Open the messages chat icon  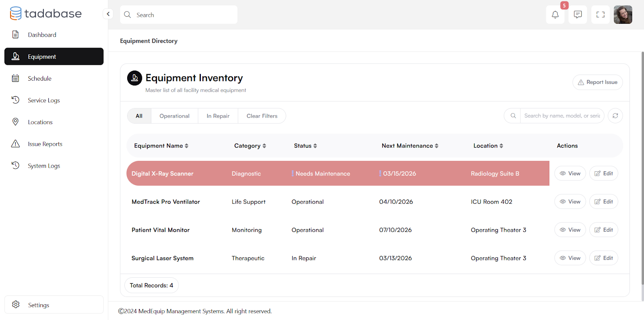click(578, 15)
